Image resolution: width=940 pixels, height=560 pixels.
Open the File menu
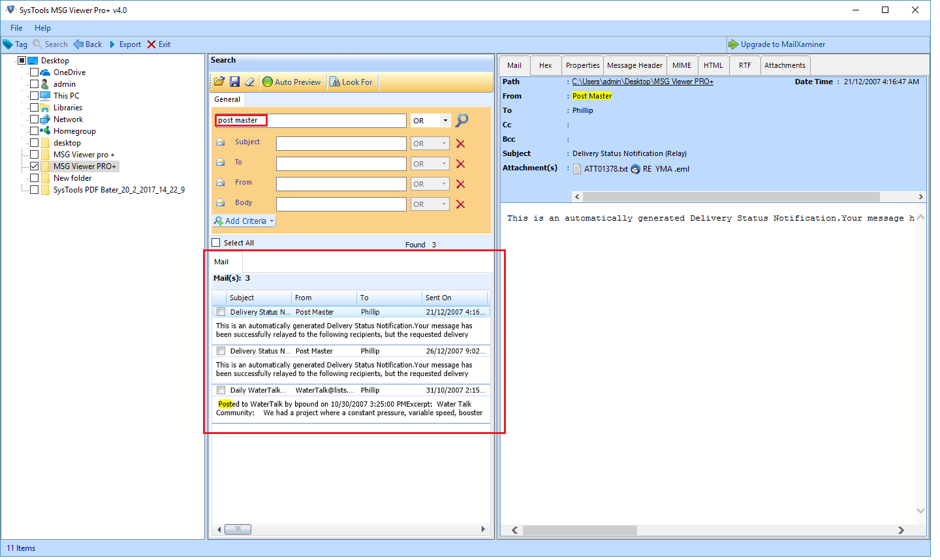[x=16, y=28]
